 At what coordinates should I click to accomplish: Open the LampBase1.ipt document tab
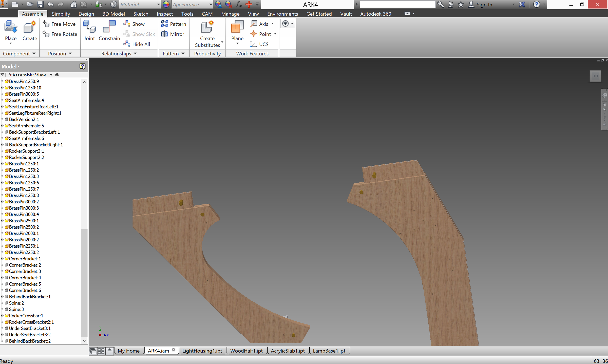(x=329, y=351)
